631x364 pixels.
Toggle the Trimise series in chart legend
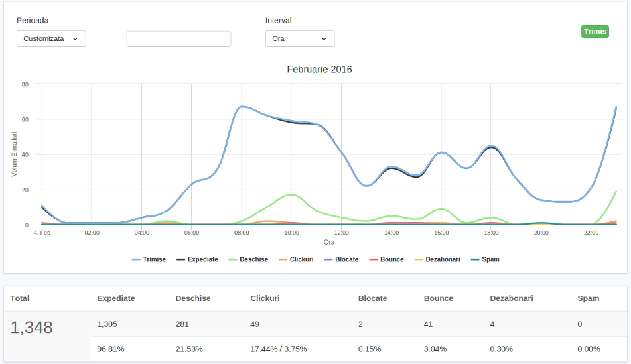(149, 259)
